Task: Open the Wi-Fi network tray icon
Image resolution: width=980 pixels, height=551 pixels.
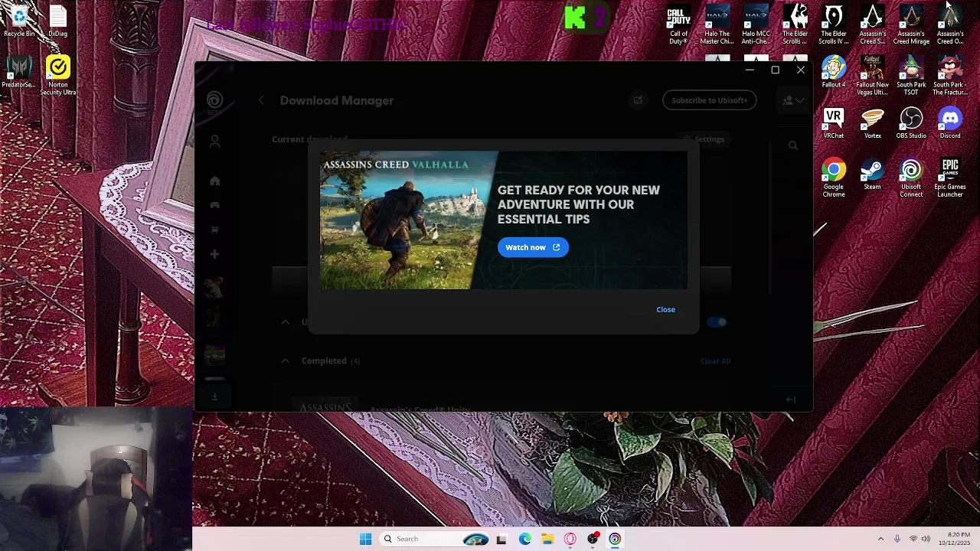Action: click(913, 539)
